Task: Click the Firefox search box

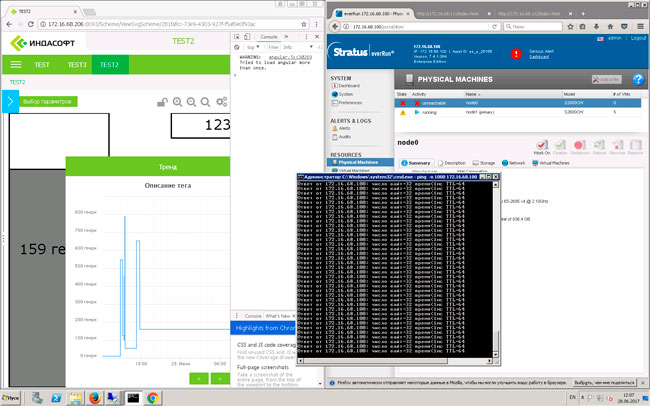Action: click(x=533, y=27)
